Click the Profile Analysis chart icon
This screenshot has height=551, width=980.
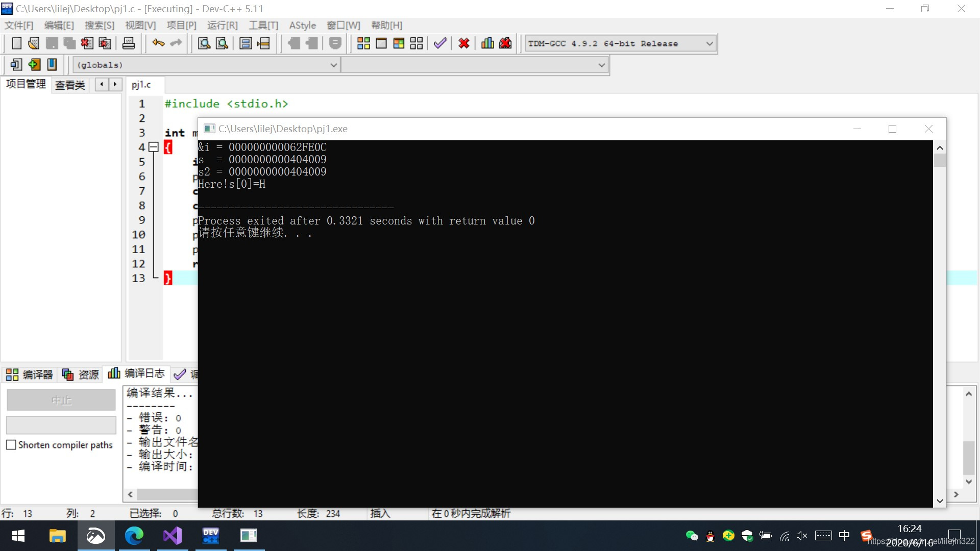(487, 43)
